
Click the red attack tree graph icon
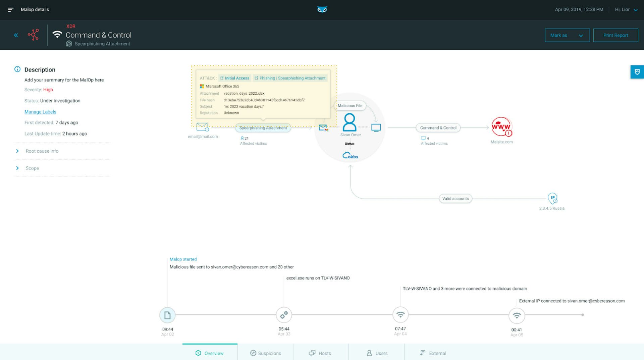point(34,35)
